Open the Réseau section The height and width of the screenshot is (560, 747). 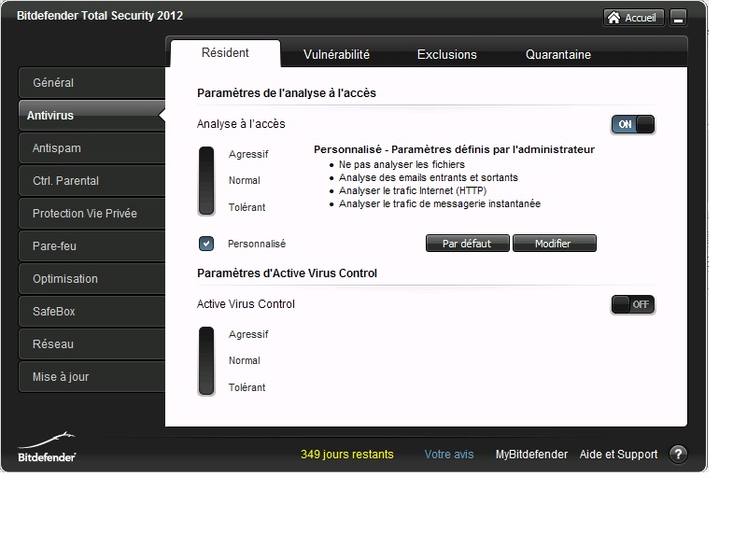pos(92,343)
